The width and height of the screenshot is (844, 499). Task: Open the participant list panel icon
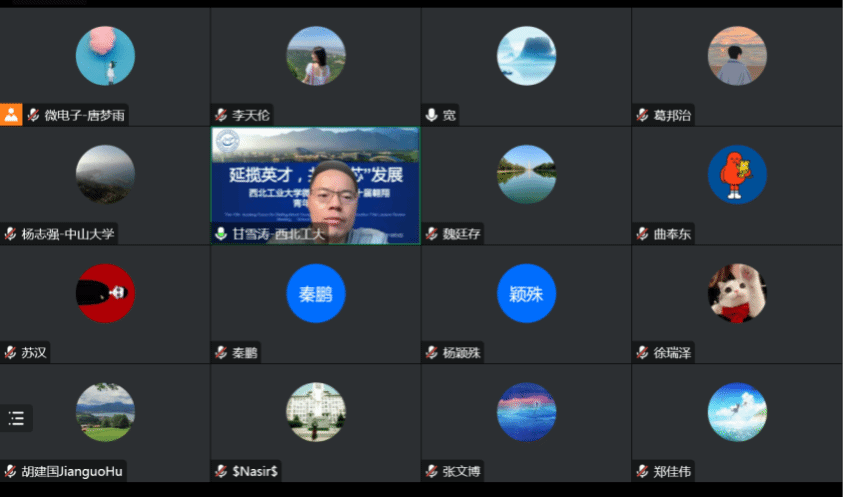pos(16,418)
